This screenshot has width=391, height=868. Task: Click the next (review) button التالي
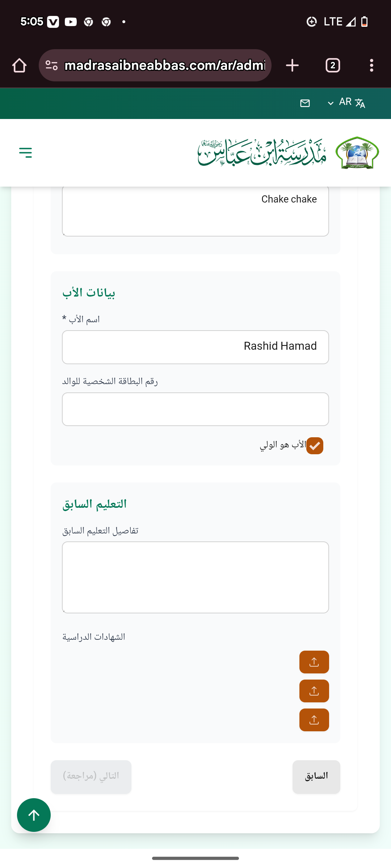91,776
